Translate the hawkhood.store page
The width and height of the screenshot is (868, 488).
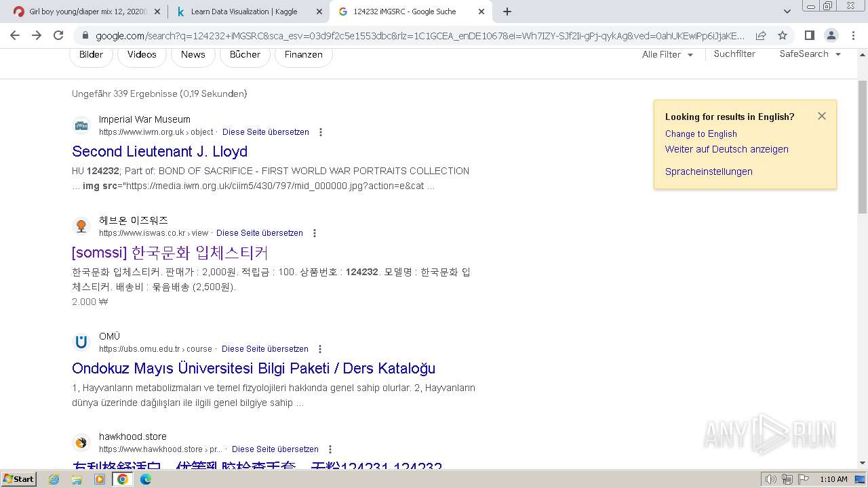[x=275, y=449]
